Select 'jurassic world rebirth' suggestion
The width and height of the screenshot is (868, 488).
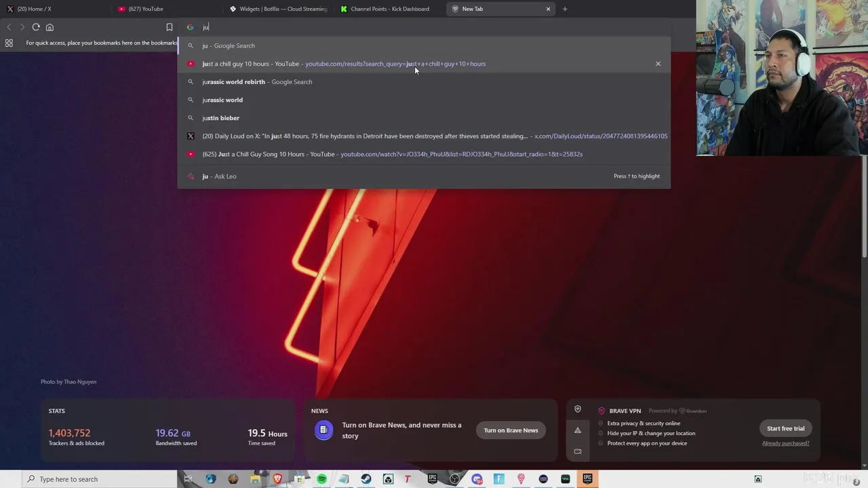pyautogui.click(x=424, y=82)
